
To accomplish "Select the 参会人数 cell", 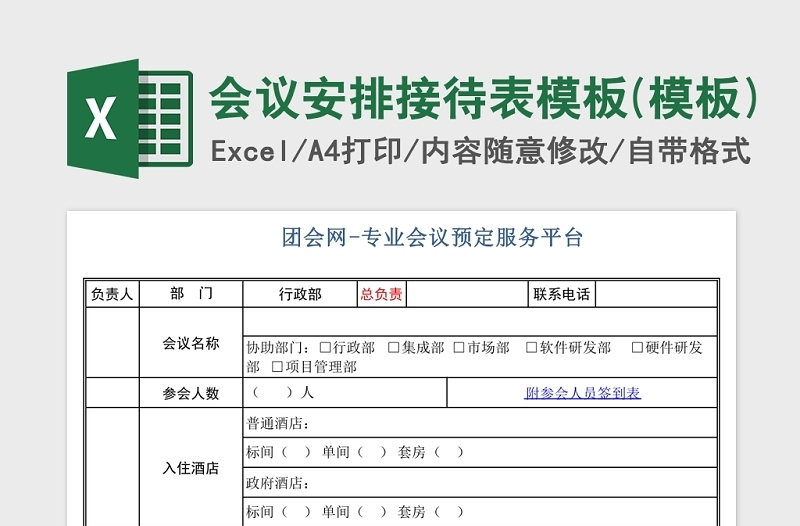I will tap(191, 393).
